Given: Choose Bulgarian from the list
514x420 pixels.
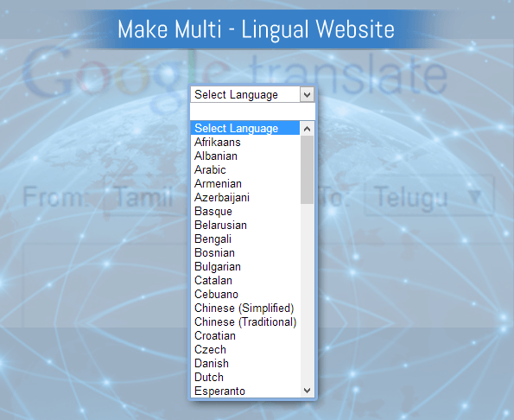Looking at the screenshot, I should 245,266.
